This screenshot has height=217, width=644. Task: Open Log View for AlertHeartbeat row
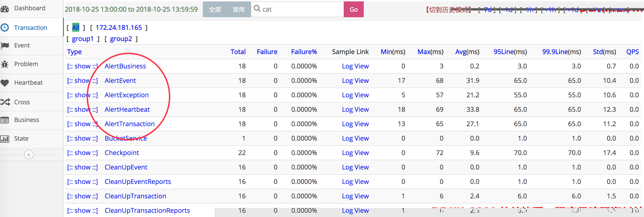click(x=355, y=109)
